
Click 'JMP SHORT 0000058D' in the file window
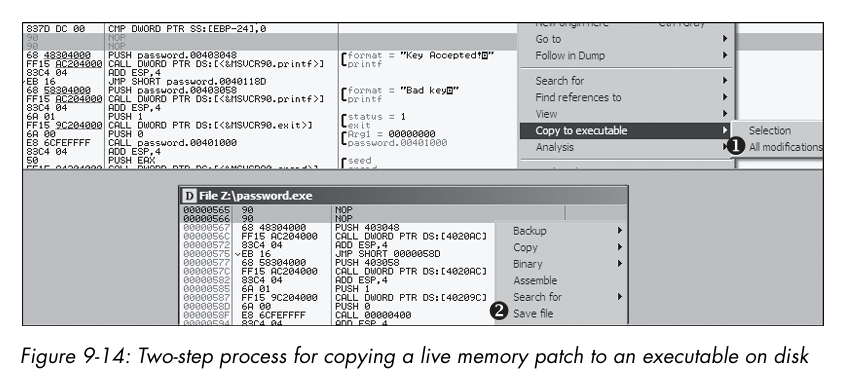[x=388, y=254]
